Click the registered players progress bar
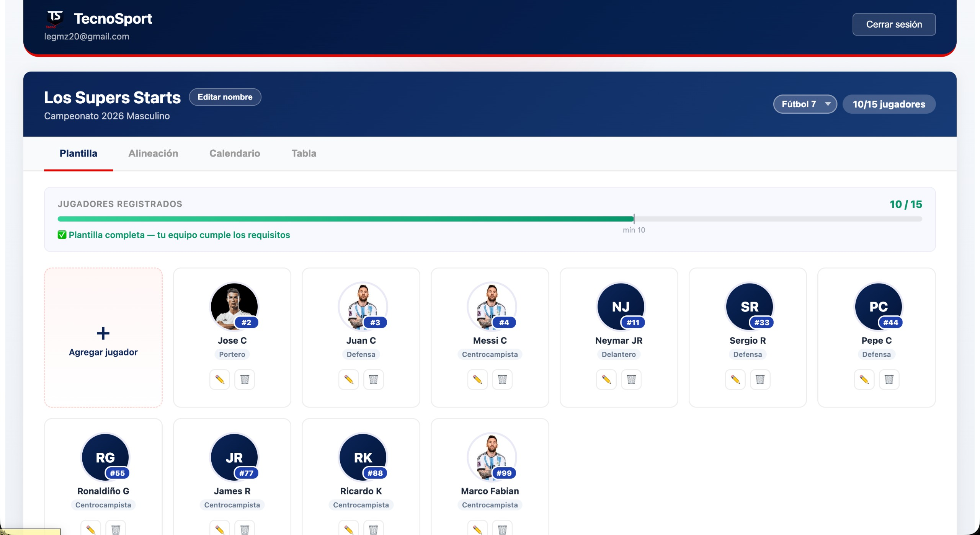 click(x=489, y=219)
